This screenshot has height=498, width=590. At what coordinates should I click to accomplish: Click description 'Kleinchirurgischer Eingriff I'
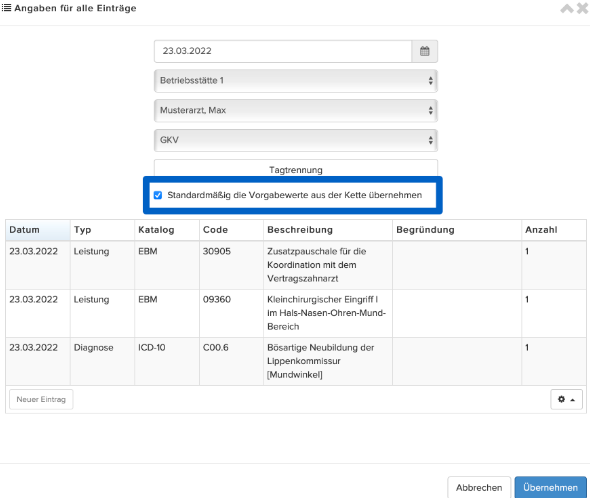(328, 313)
